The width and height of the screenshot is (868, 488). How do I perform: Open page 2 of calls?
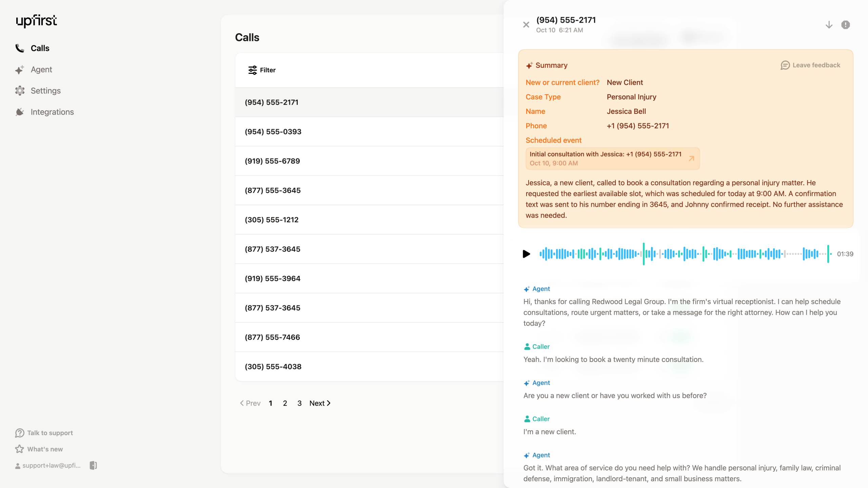click(285, 403)
